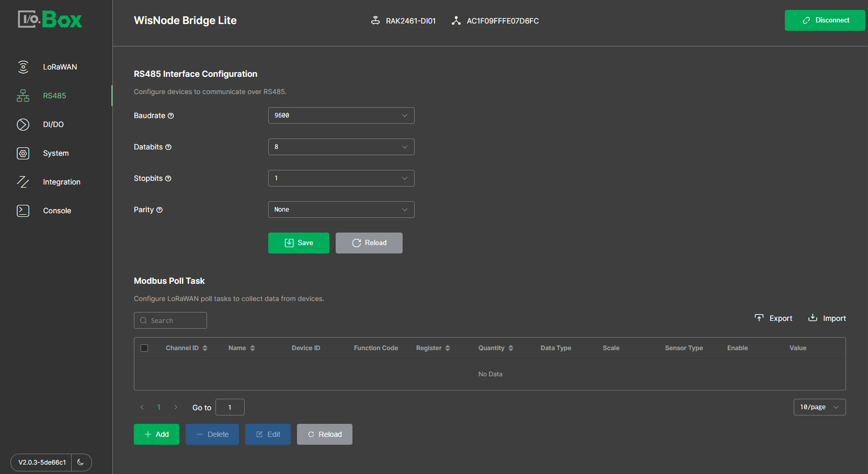Viewport: 868px width, 474px height.
Task: Add a new Modbus poll task
Action: [156, 434]
